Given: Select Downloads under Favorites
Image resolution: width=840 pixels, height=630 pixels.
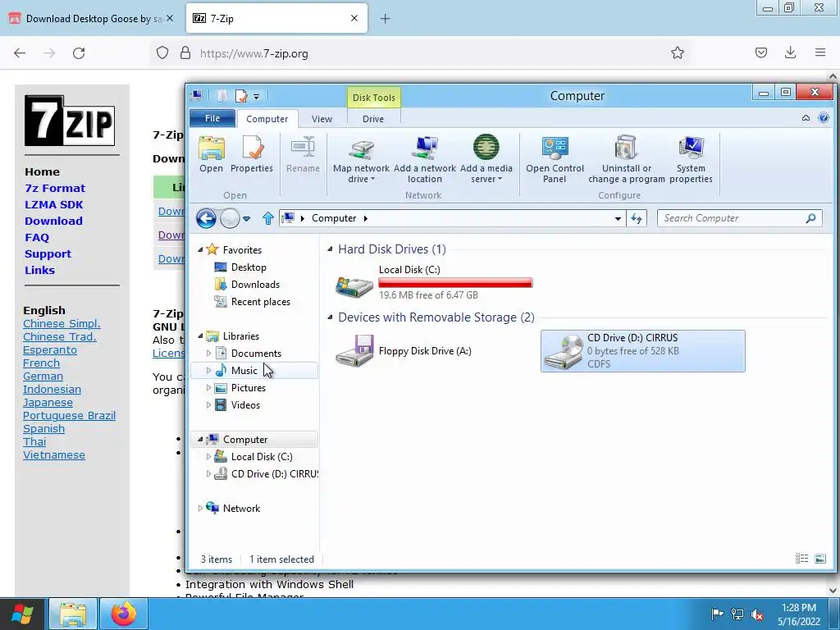Looking at the screenshot, I should 255,285.
